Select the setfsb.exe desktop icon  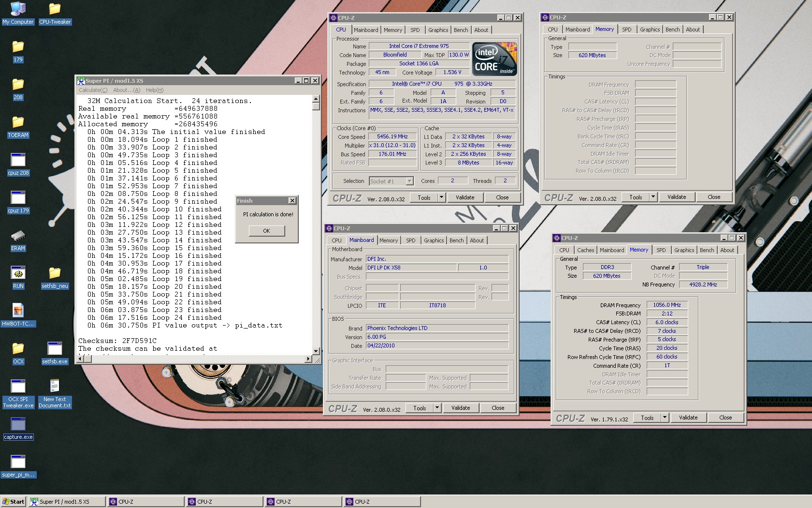coord(55,353)
